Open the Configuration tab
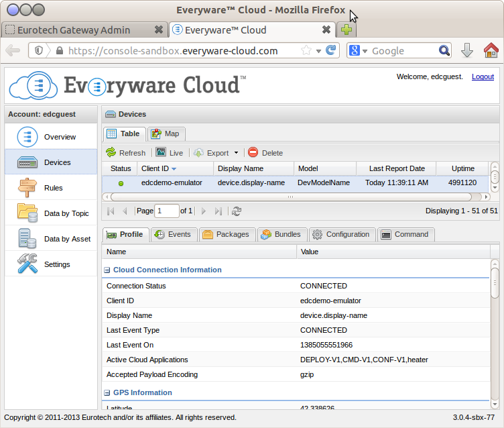 [342, 234]
